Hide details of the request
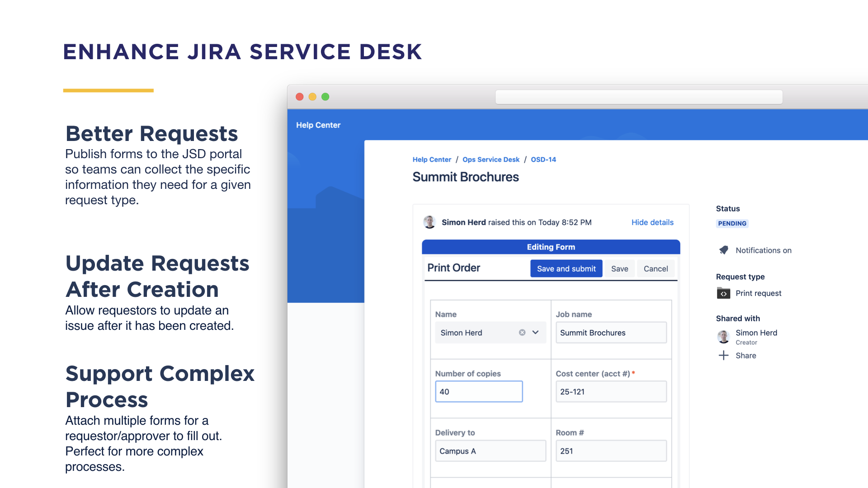This screenshot has height=488, width=868. (x=652, y=222)
